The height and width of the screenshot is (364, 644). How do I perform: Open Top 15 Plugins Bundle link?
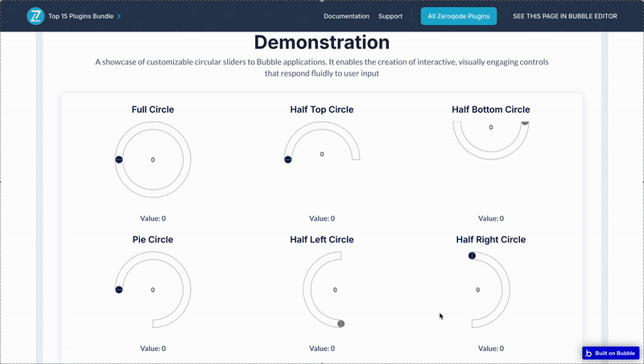point(82,16)
